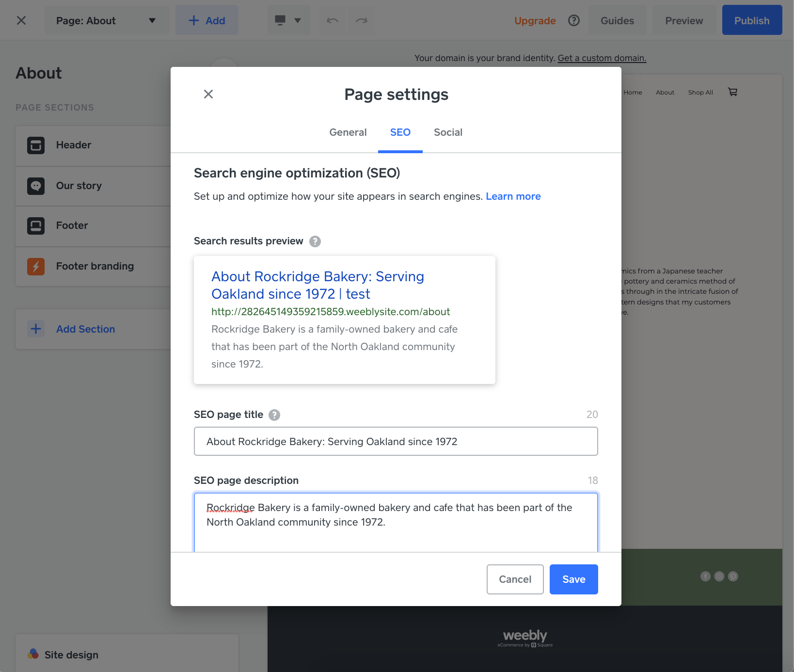Viewport: 794px width, 672px height.
Task: Click the Add Section label
Action: (86, 329)
